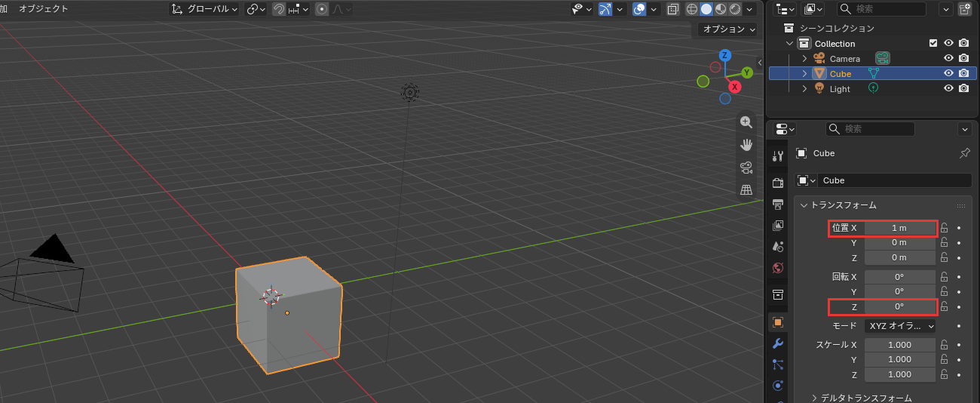980x403 pixels.
Task: Open the Modifiers wrench properties tab
Action: pos(778,343)
